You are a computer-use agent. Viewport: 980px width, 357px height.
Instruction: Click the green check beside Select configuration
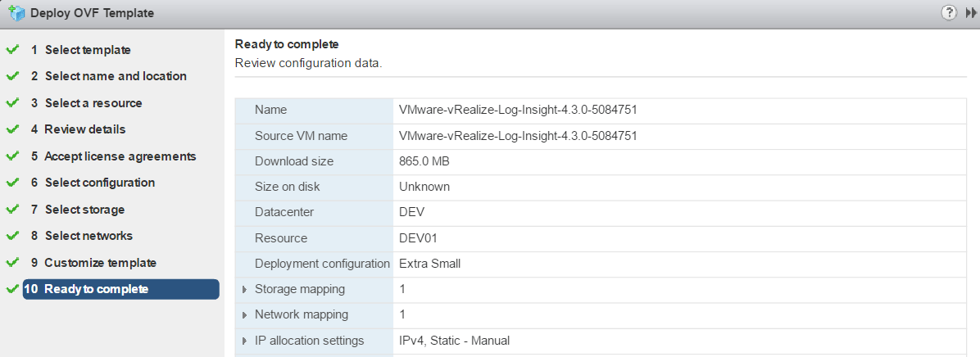(x=12, y=183)
